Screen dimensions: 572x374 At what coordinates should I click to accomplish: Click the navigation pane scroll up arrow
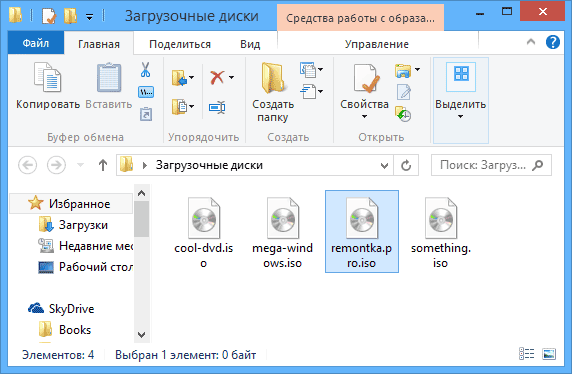point(142,193)
